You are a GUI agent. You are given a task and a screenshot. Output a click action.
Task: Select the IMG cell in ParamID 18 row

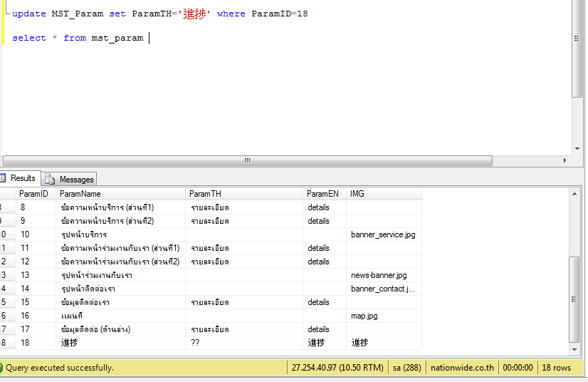384,343
